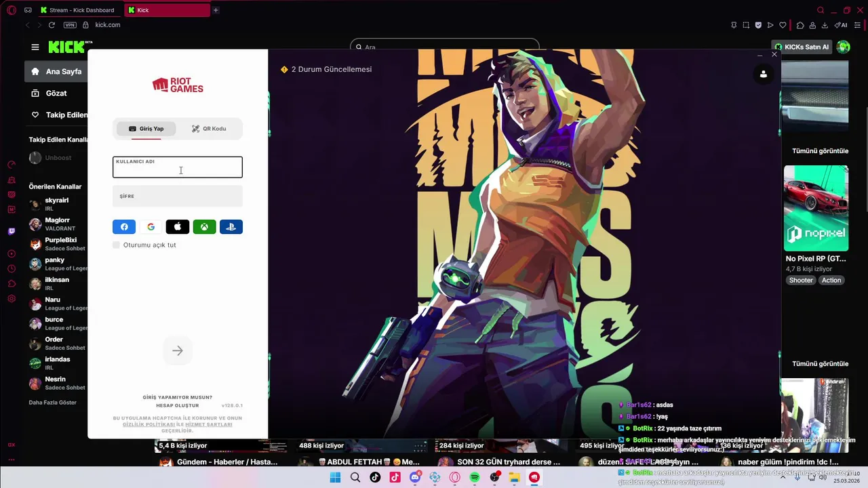Go to Ana Sayfa in Kick sidebar

pos(56,71)
